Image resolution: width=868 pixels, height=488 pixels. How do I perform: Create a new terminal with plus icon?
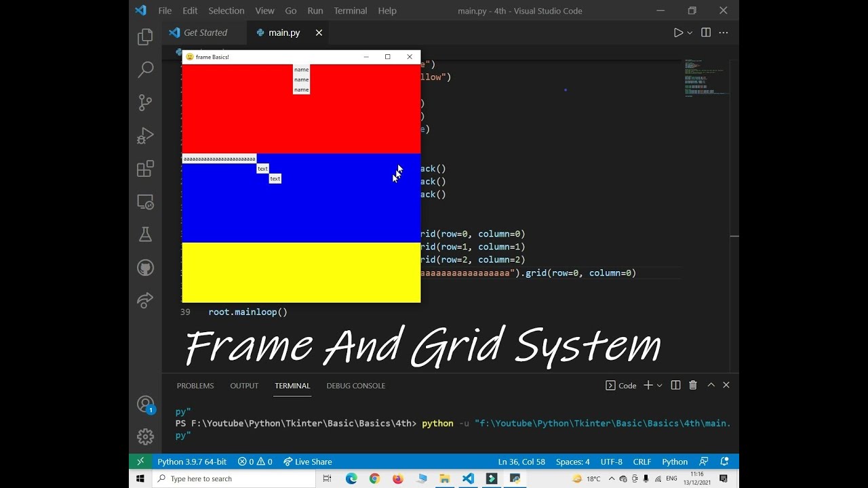click(x=648, y=385)
